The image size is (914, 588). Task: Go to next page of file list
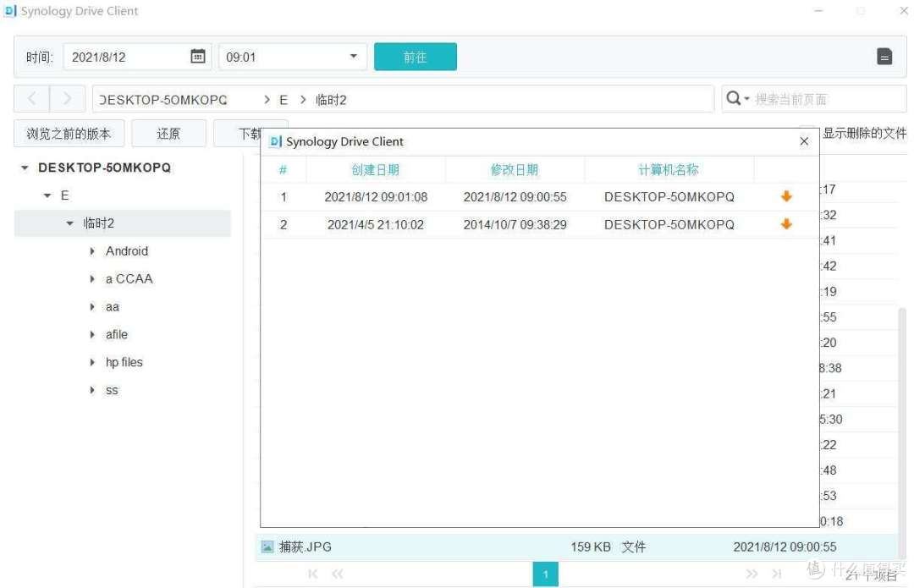coord(752,574)
